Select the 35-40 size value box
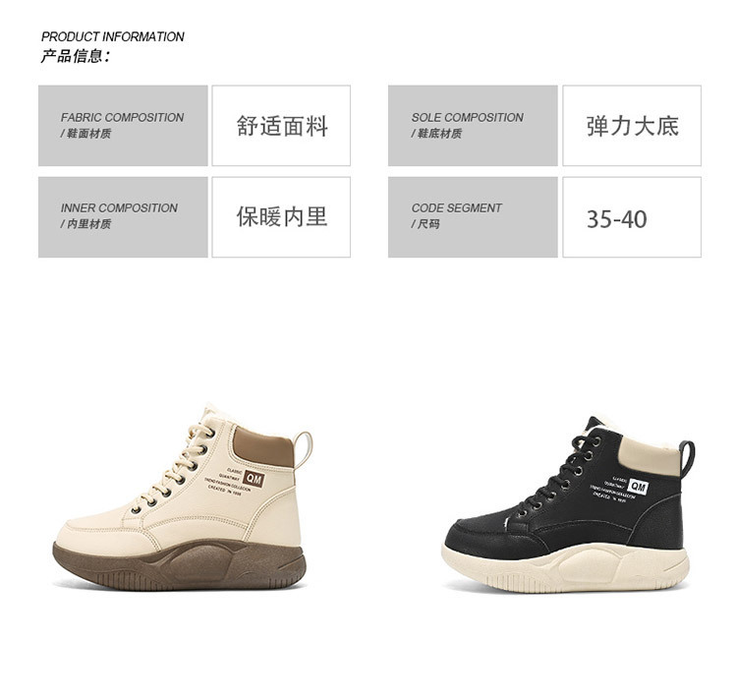 point(632,217)
